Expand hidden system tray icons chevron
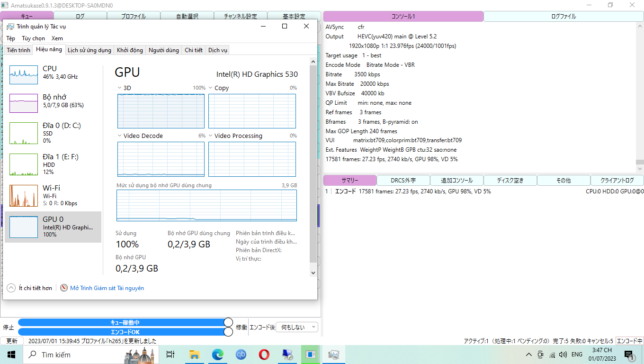This screenshot has height=364, width=644. point(529,355)
